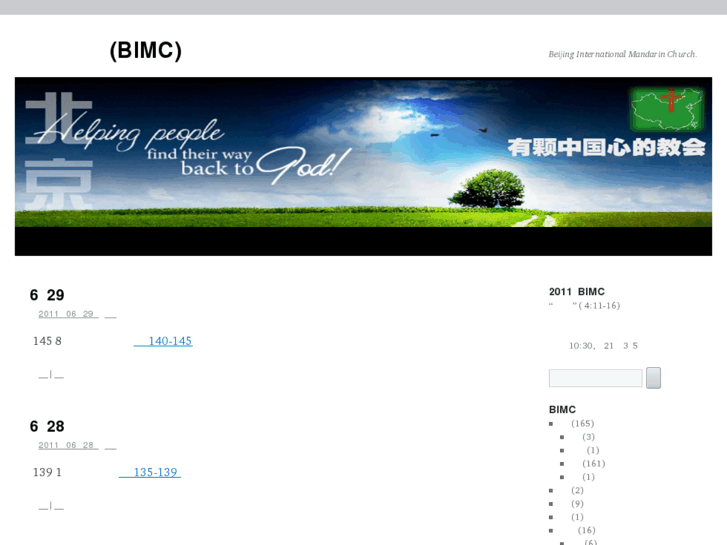
Task: Open the 6 29 post heading
Action: click(x=47, y=295)
